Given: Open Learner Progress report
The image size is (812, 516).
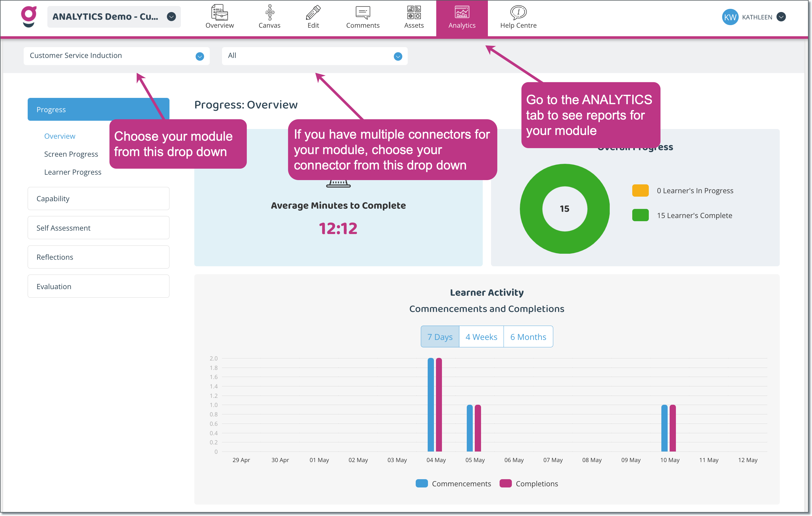Looking at the screenshot, I should click(x=72, y=172).
